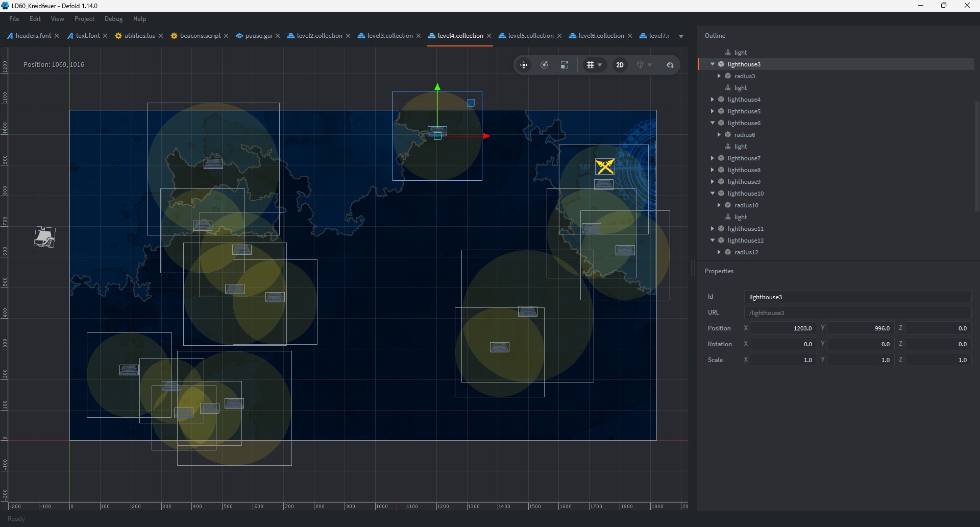Viewport: 980px width, 527px height.
Task: Click the yellow crossed-swords icon on map
Action: click(x=605, y=166)
